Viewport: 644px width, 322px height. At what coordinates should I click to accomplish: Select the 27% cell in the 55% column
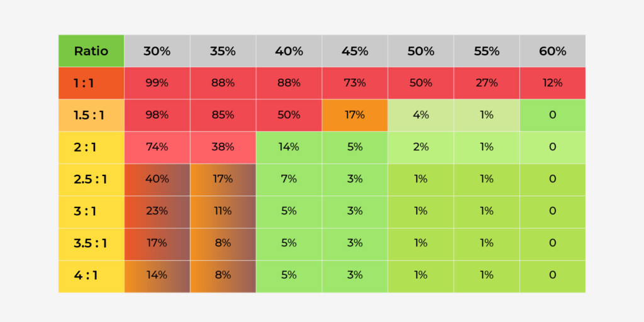pos(486,83)
